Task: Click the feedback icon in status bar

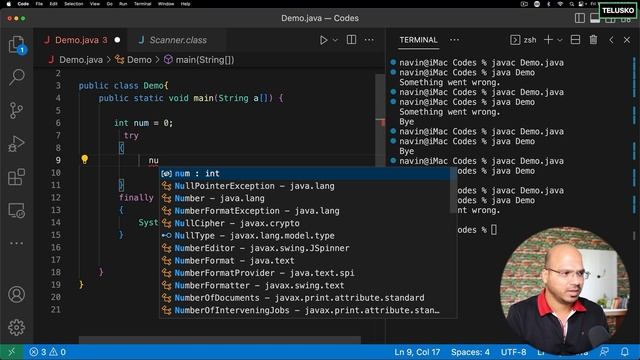Action: pyautogui.click(x=604, y=352)
